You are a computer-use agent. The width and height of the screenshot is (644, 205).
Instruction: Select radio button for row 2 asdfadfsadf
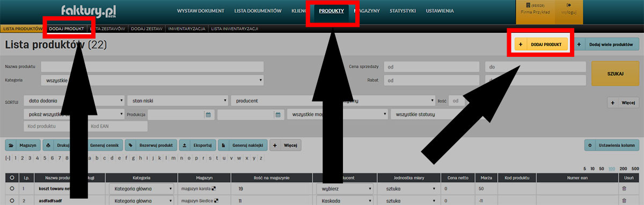point(12,200)
